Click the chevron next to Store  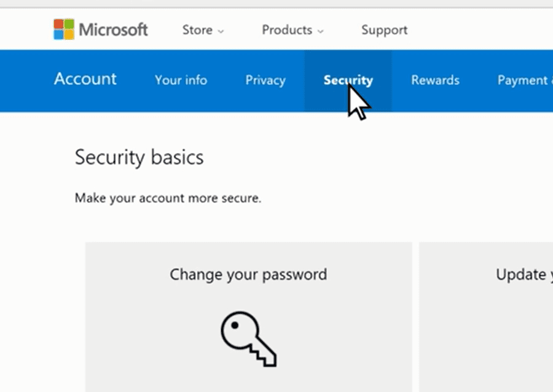pyautogui.click(x=220, y=31)
